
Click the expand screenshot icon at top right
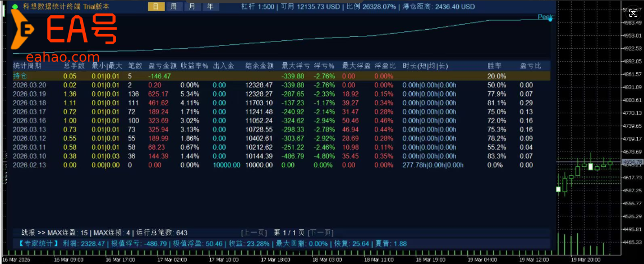[x=634, y=12]
